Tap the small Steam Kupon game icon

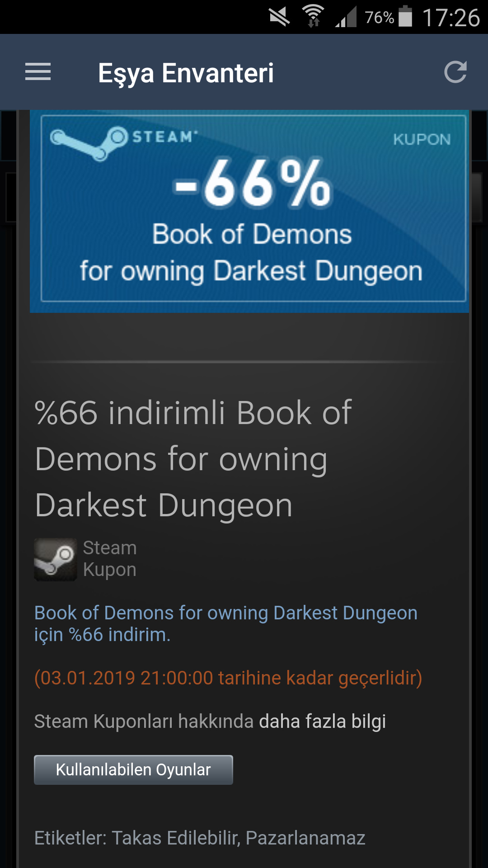pyautogui.click(x=56, y=560)
